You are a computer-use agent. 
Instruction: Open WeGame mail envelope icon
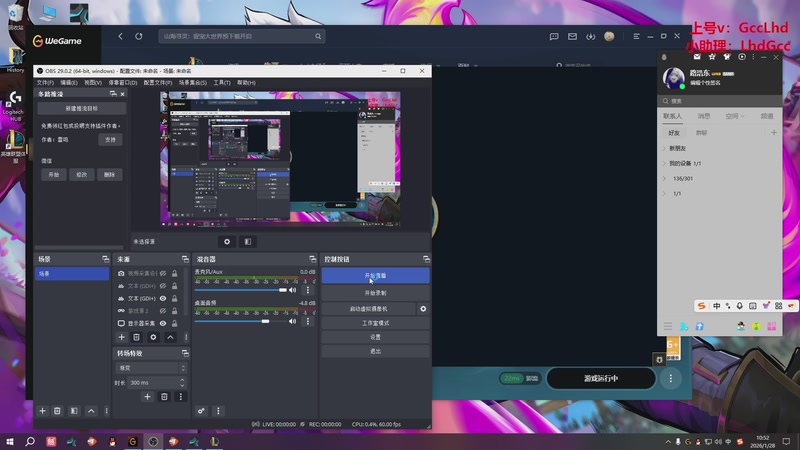pyautogui.click(x=572, y=36)
